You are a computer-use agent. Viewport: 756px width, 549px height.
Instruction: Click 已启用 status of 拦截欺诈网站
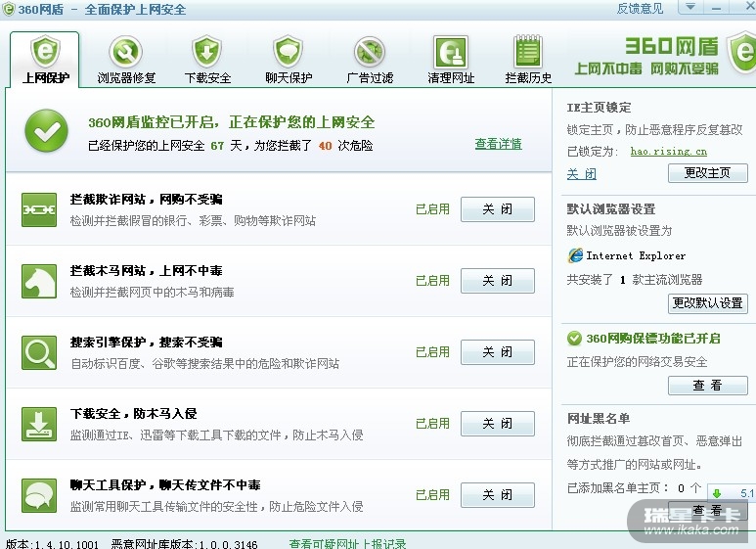coord(432,209)
